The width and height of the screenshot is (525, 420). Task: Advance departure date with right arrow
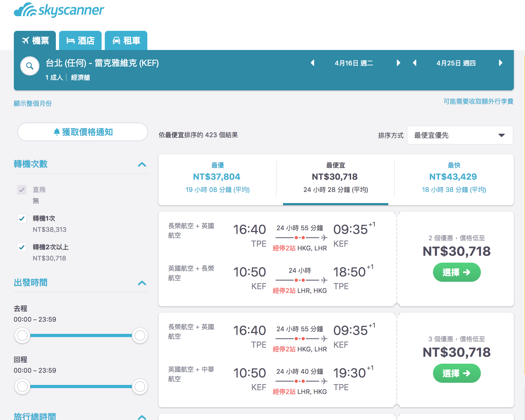[x=398, y=63]
